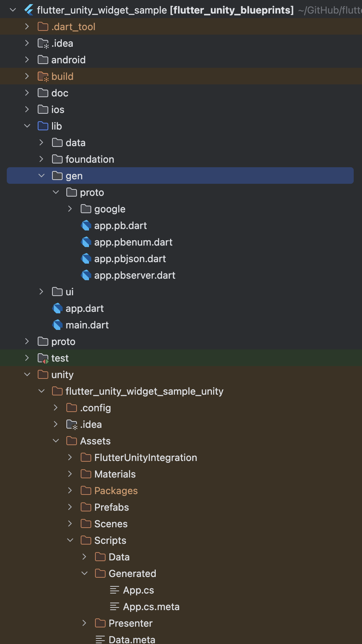The image size is (362, 644).
Task: Expand the android folder
Action: 27,60
